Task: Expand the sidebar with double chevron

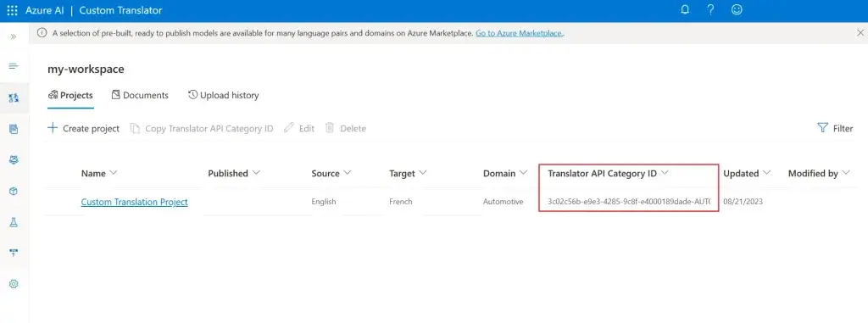Action: [x=14, y=36]
